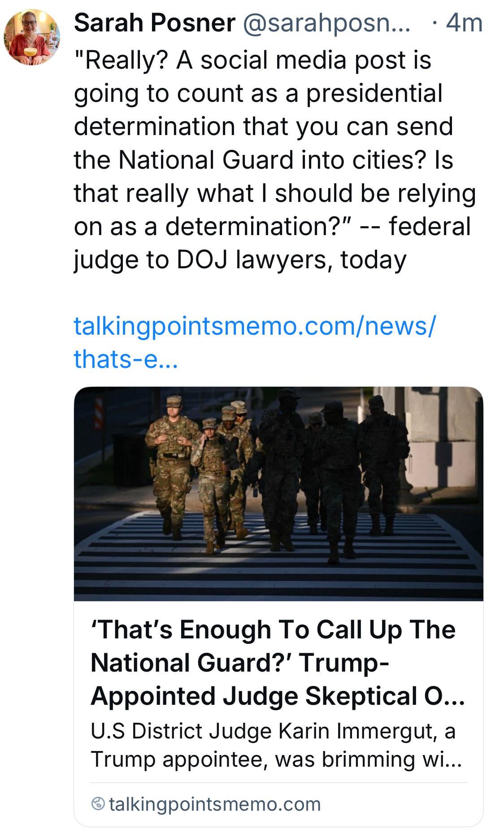Click the crosswalk area of the card image
Viewport: 504px width, 834px height.
(278, 556)
